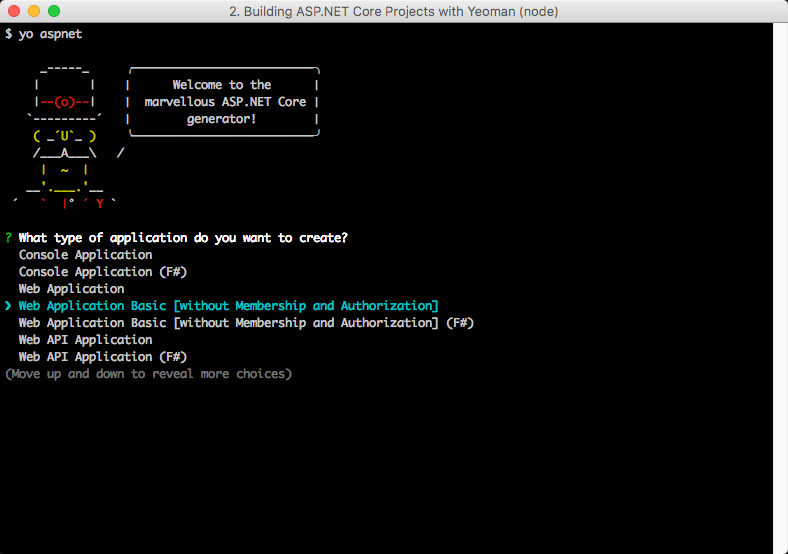Select the 'Console Application' option
The height and width of the screenshot is (554, 788).
85,255
